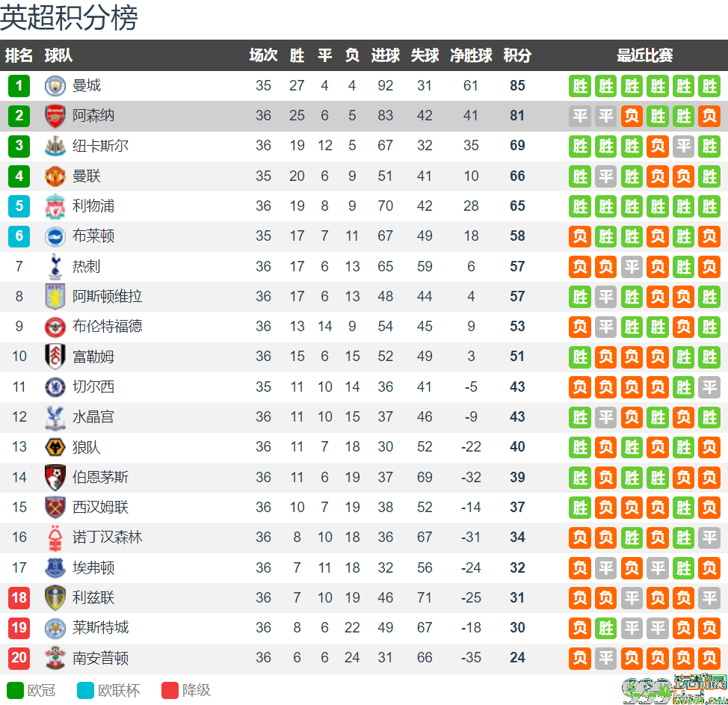Click the Liverpool club crest

point(55,206)
